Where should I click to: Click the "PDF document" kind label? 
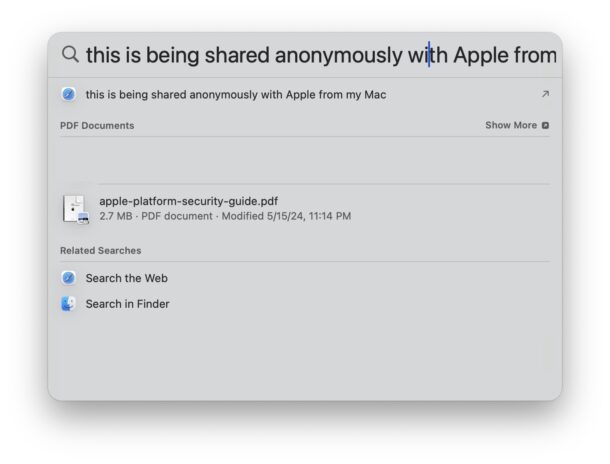pos(176,216)
